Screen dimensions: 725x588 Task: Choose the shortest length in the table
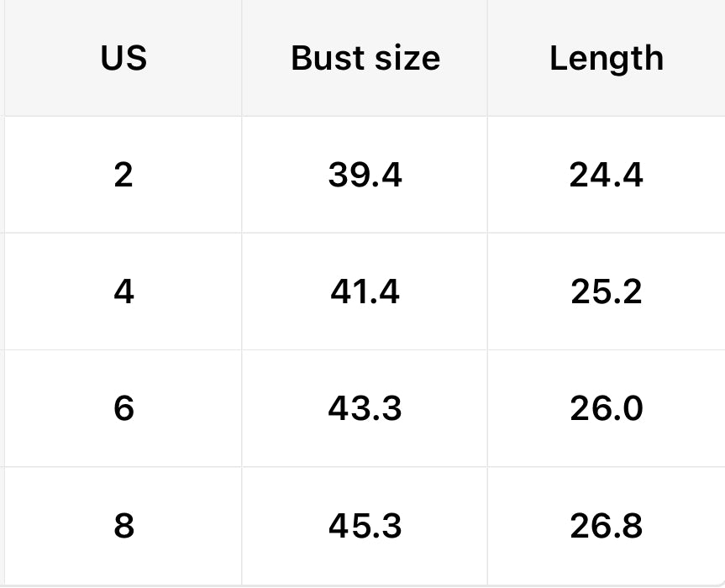[x=607, y=175]
